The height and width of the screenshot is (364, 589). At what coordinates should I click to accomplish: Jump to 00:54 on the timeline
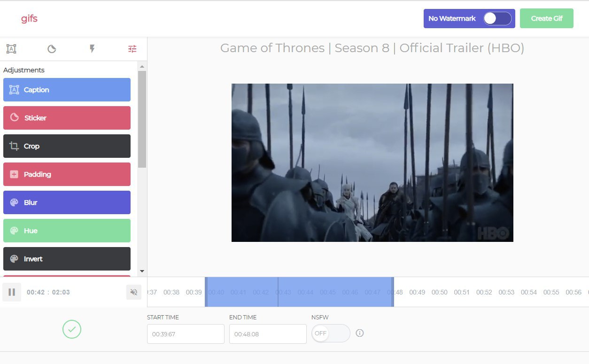(x=529, y=292)
